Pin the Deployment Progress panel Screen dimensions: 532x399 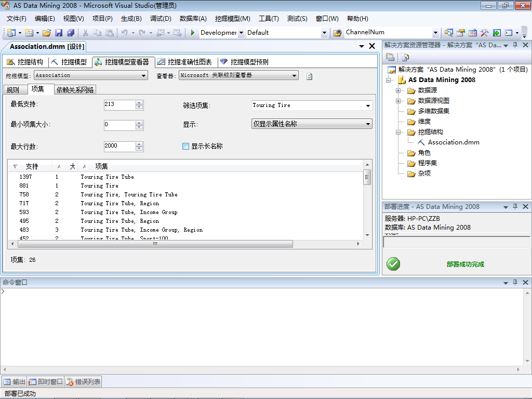pos(515,206)
